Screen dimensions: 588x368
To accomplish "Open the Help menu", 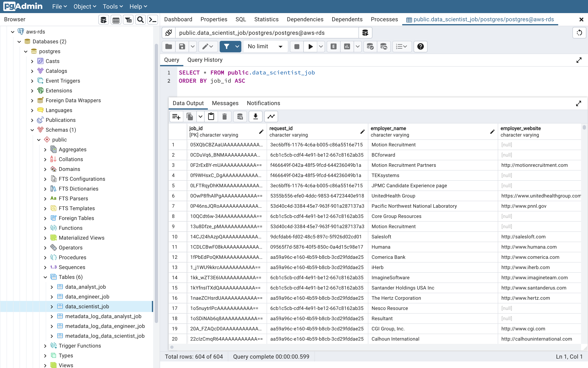I will (138, 7).
